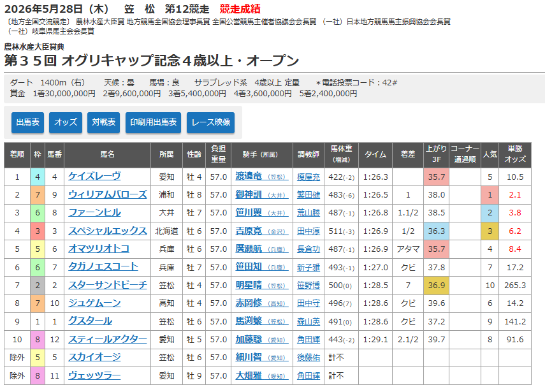Screen dimensions: 545x392
Task: Select body weight cell 511(-3)
Action: pyautogui.click(x=341, y=231)
